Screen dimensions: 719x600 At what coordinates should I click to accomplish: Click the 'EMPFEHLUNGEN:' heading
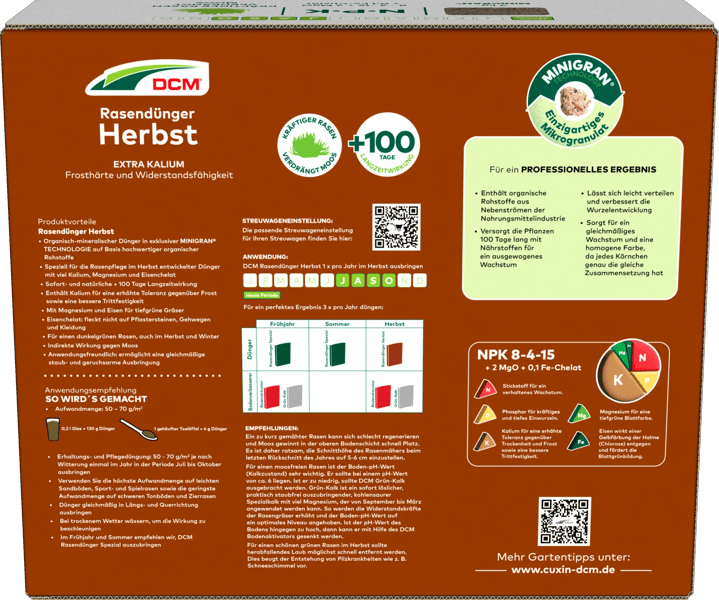(x=271, y=428)
